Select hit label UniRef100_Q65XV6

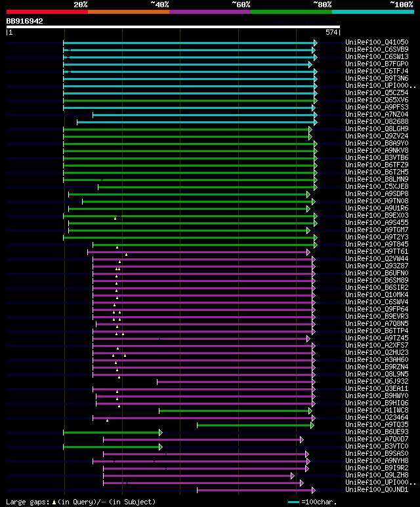(377, 100)
